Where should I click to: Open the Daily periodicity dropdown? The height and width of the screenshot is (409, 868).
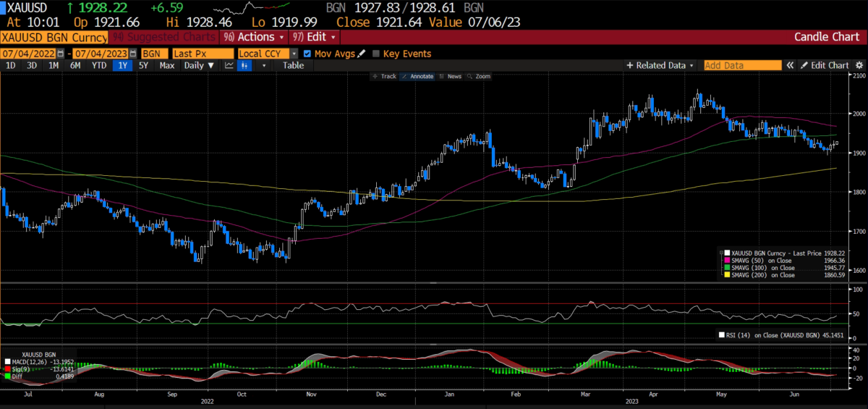(199, 65)
